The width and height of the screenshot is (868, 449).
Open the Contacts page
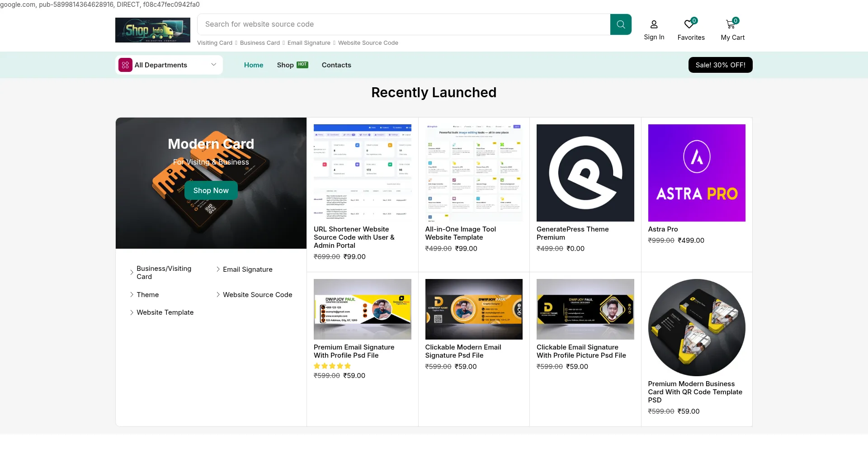point(336,65)
